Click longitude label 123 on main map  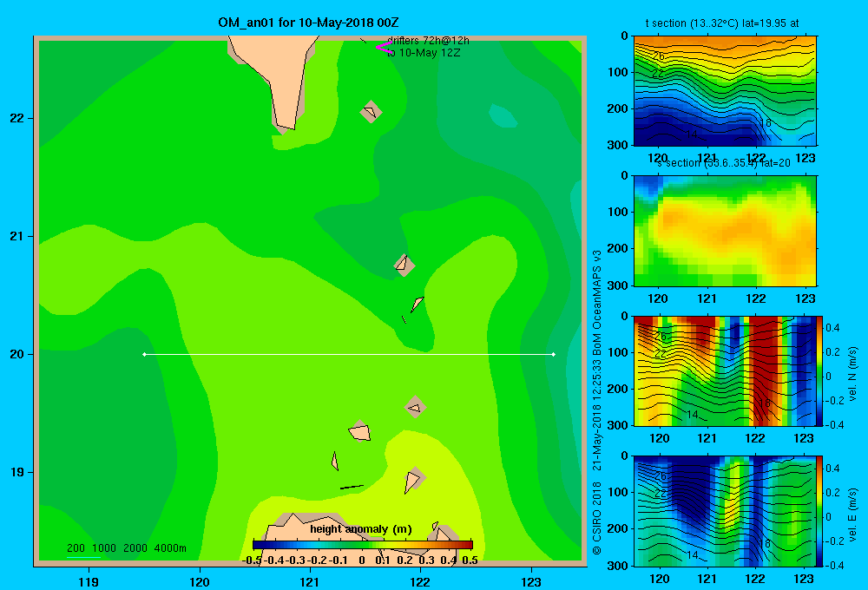point(531,581)
